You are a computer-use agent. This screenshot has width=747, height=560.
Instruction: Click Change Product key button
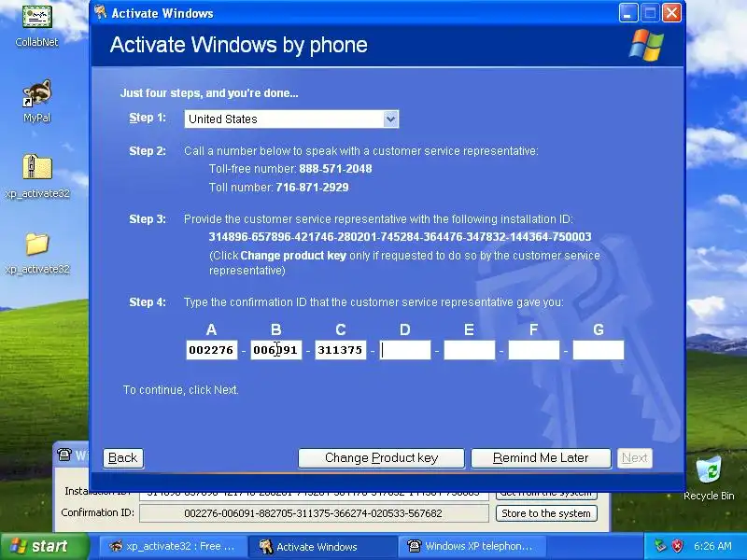tap(381, 458)
